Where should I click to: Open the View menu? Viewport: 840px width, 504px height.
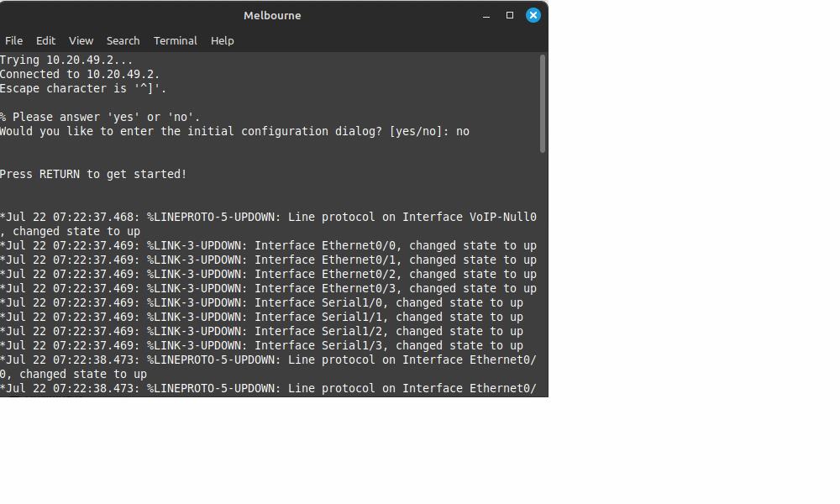tap(81, 40)
